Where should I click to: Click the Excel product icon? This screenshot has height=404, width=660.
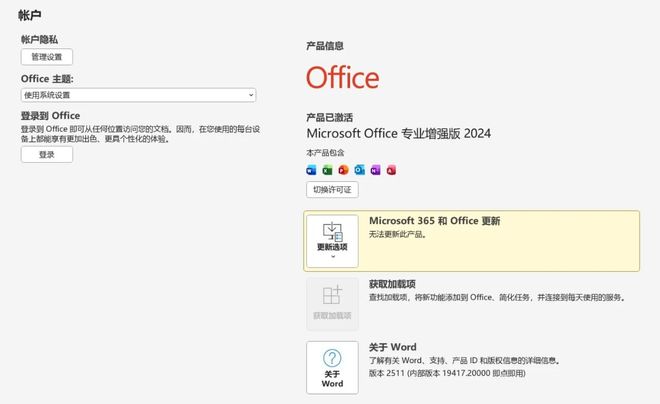(327, 170)
